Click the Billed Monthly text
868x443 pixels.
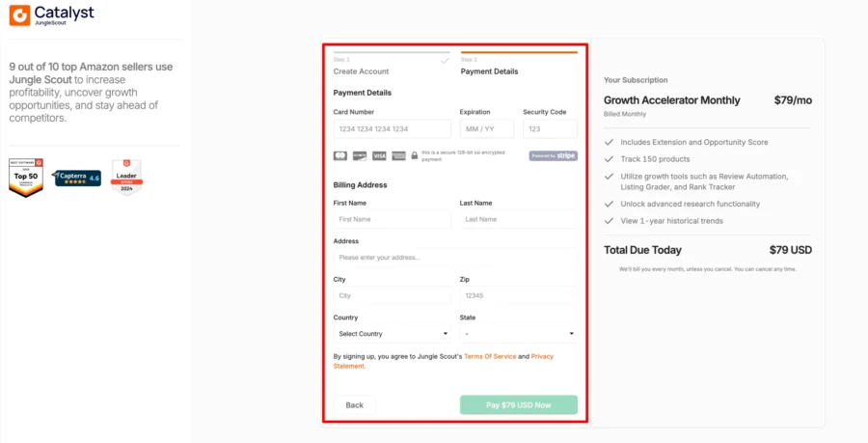point(625,114)
